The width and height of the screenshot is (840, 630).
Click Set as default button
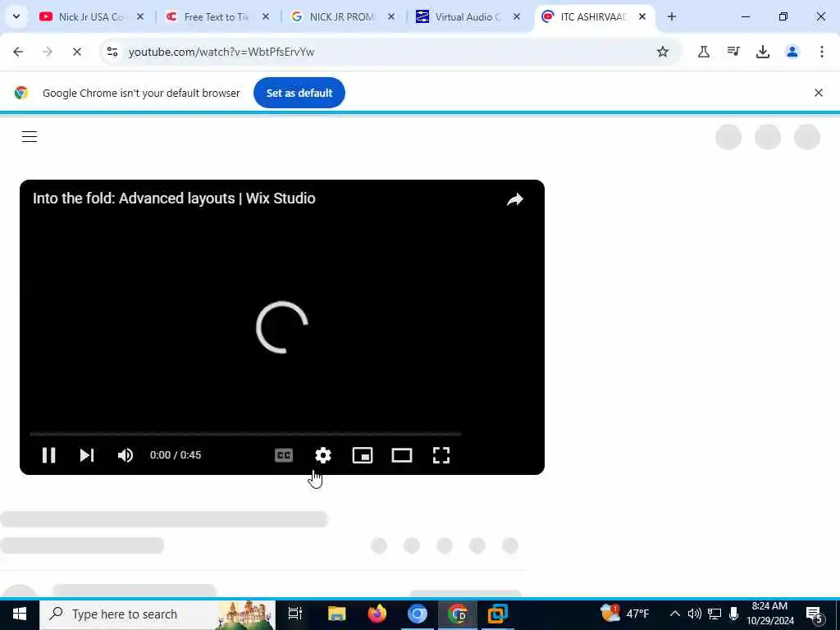click(x=299, y=93)
